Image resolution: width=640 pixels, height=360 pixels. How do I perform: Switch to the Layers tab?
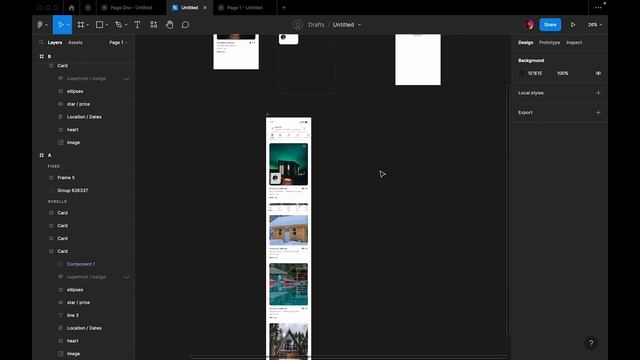[x=55, y=42]
